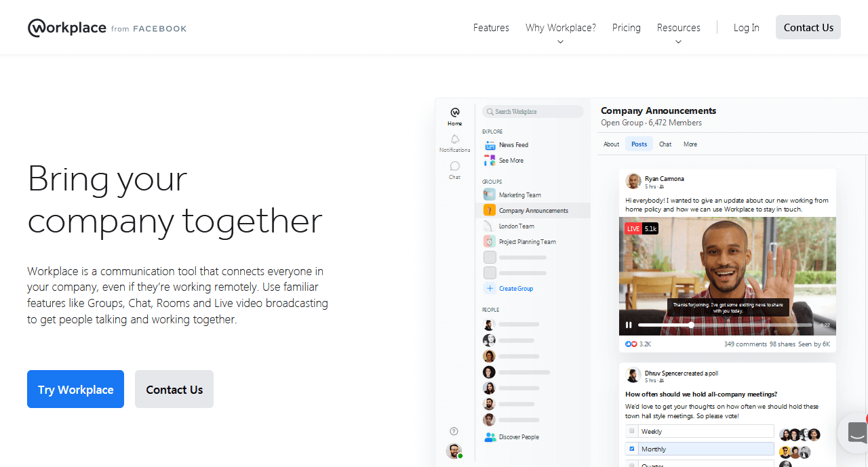Pause the live video
The image size is (868, 467).
tap(629, 325)
